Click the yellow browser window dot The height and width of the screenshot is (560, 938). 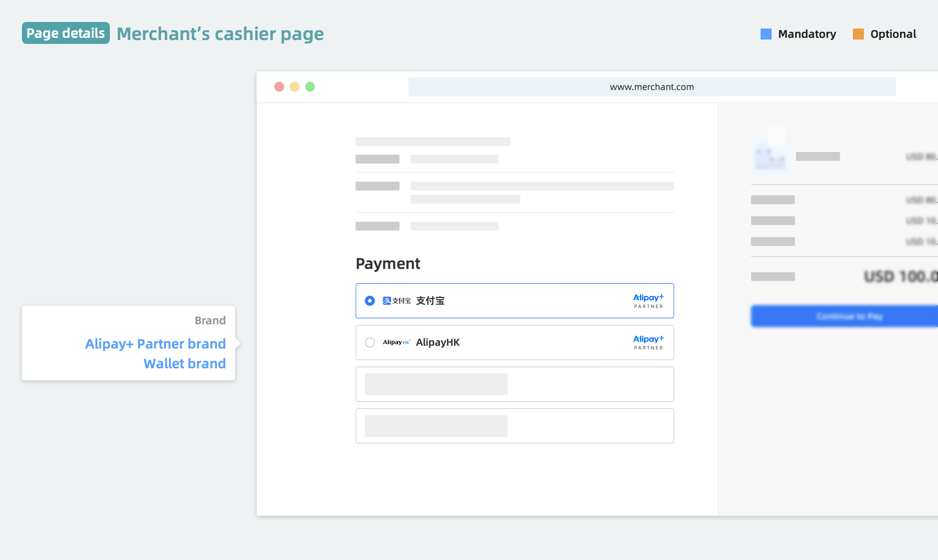coord(294,87)
